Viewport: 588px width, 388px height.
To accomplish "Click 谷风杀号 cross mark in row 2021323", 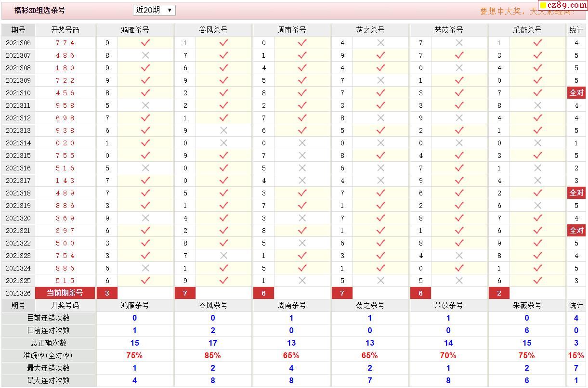I will coord(223,256).
